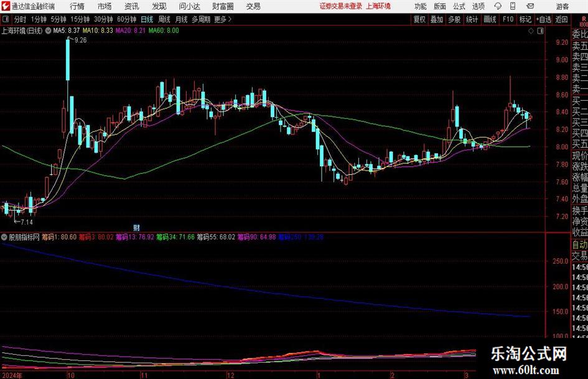Expand the 更多 periods dropdown
The image size is (588, 379).
223,19
